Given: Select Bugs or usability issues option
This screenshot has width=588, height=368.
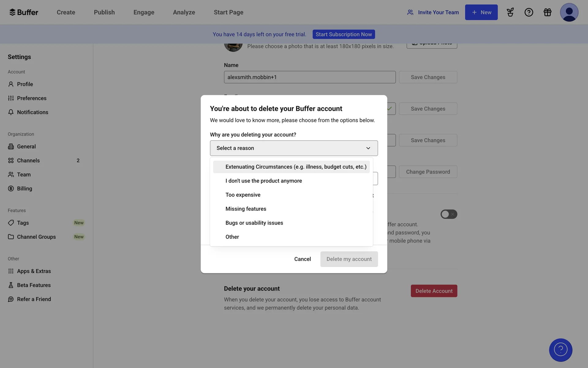Looking at the screenshot, I should pyautogui.click(x=254, y=223).
